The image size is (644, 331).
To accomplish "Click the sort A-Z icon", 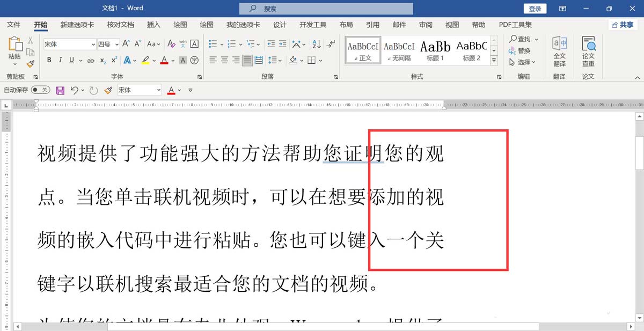I will tap(316, 44).
